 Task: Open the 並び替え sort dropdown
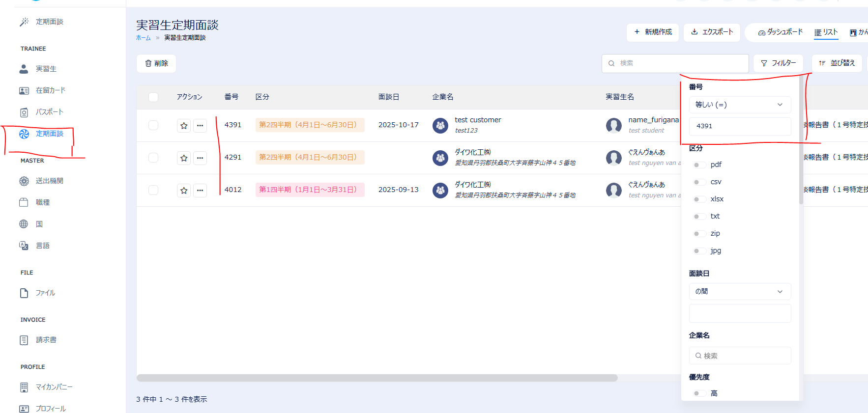click(x=837, y=63)
